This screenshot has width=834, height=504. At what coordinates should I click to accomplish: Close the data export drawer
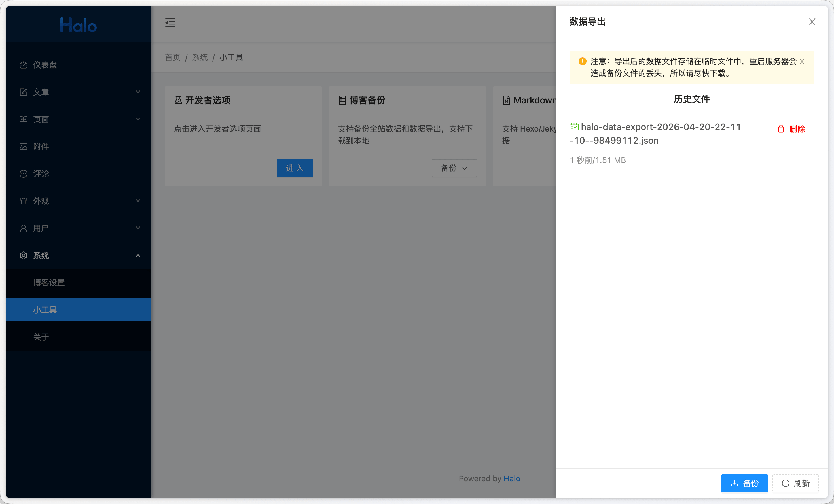[812, 22]
